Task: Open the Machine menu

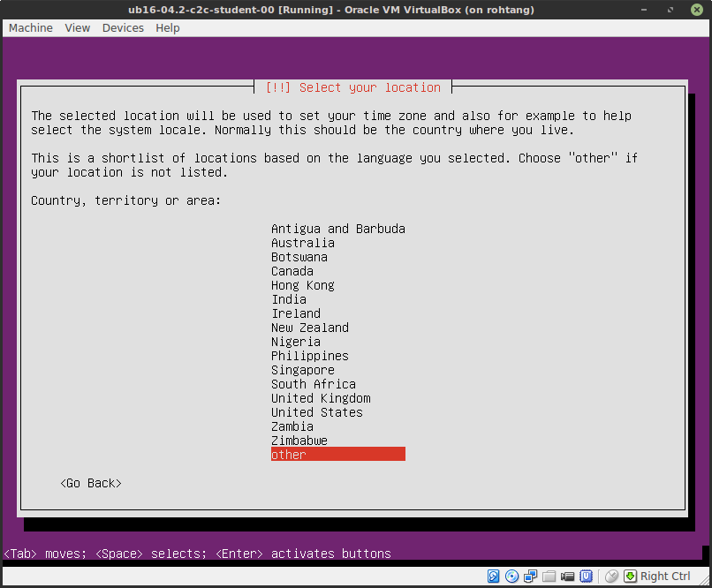Action: click(30, 27)
